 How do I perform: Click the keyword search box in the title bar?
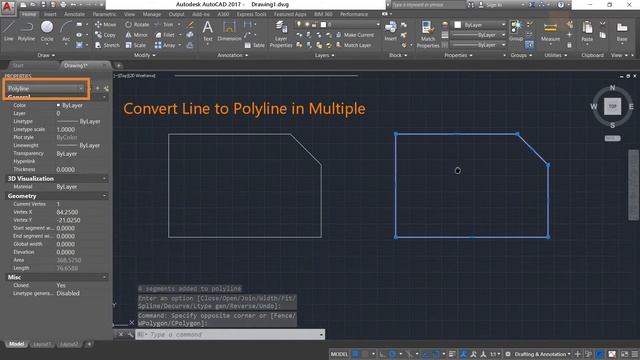pyautogui.click(x=428, y=5)
